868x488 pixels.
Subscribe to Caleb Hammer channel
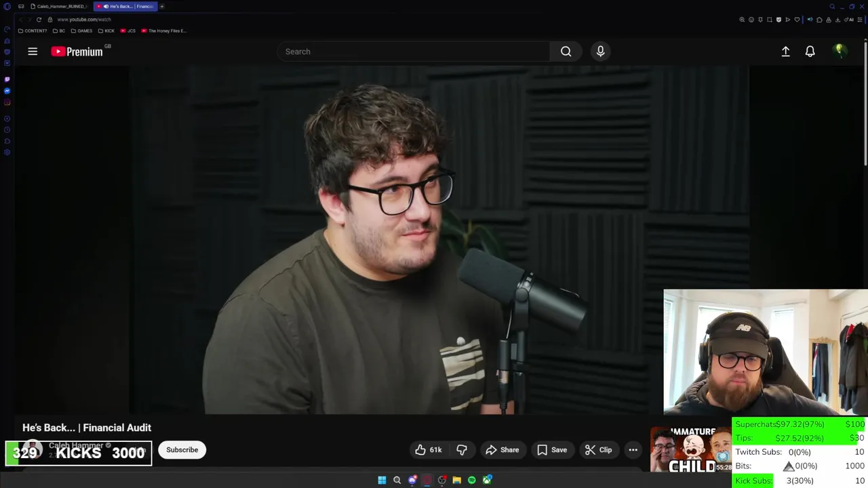tap(182, 450)
